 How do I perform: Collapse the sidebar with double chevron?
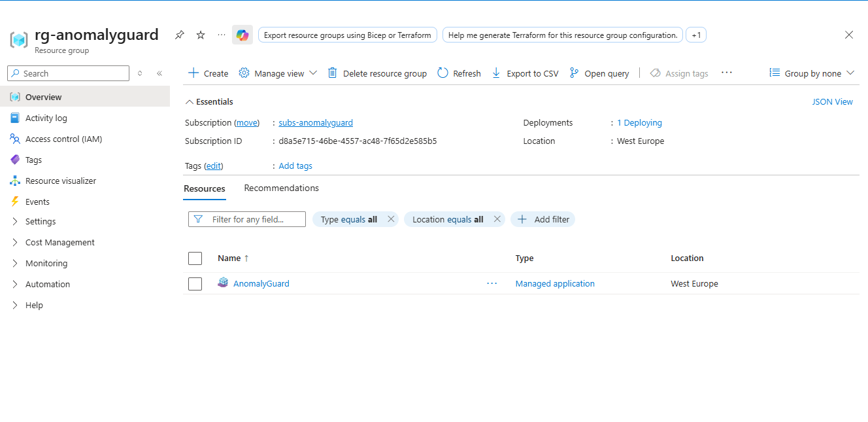[x=159, y=73]
